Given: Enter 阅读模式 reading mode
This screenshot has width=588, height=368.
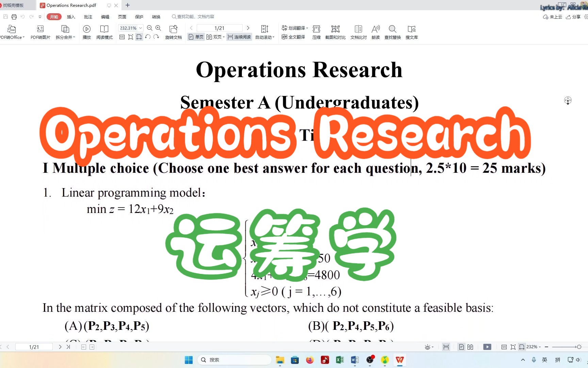Looking at the screenshot, I should [x=104, y=32].
